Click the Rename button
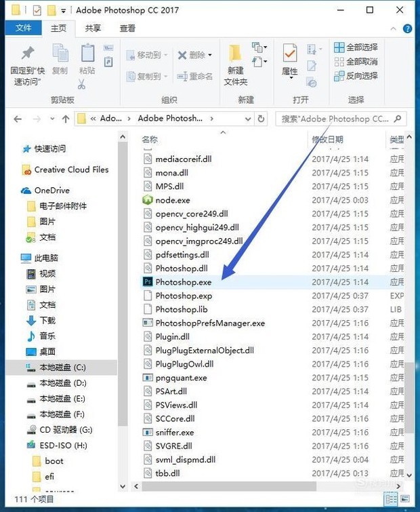420x512 pixels. tap(194, 77)
